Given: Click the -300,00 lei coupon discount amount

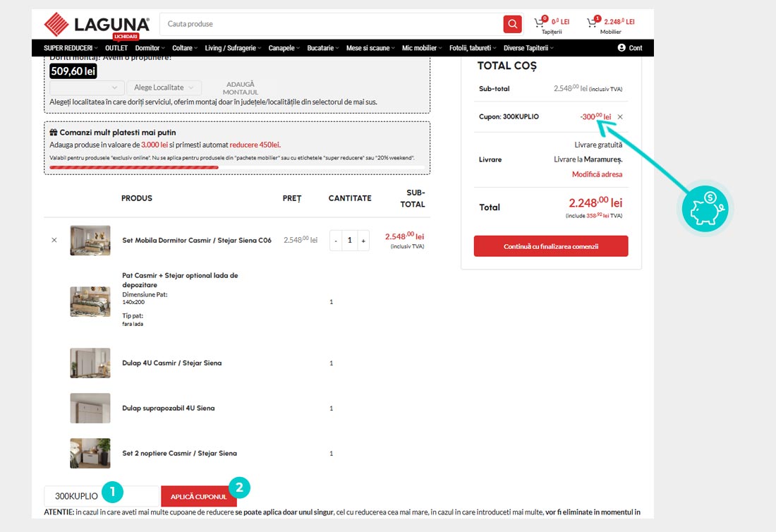Looking at the screenshot, I should (595, 117).
